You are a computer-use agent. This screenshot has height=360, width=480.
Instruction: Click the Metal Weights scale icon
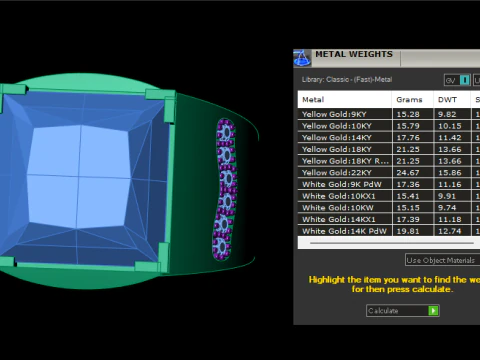pyautogui.click(x=302, y=58)
